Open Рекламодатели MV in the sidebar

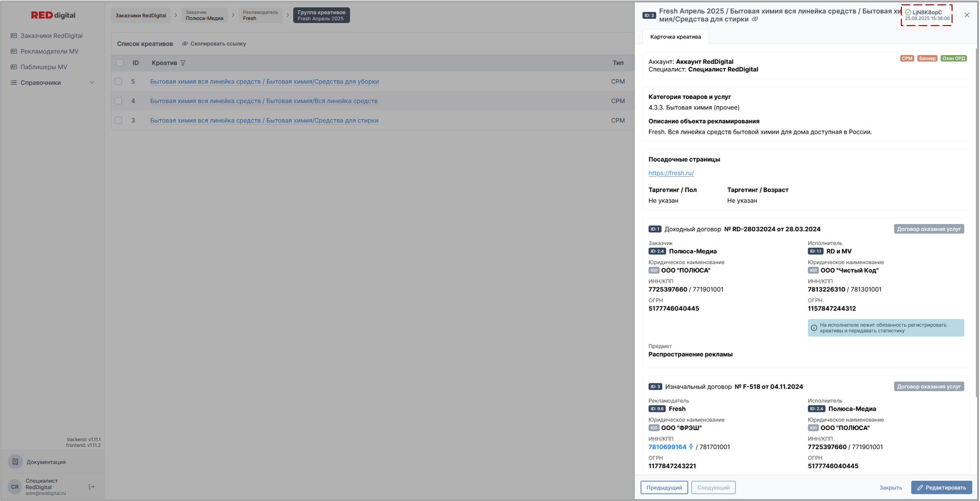tap(49, 51)
